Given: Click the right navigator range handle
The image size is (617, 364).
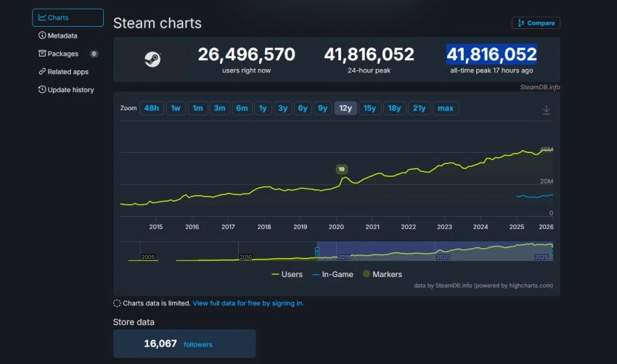Looking at the screenshot, I should 552,251.
